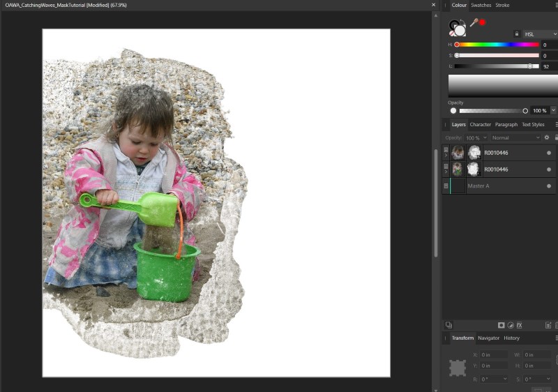Open the Normal blend mode dropdown
Image resolution: width=558 pixels, height=392 pixels.
515,137
